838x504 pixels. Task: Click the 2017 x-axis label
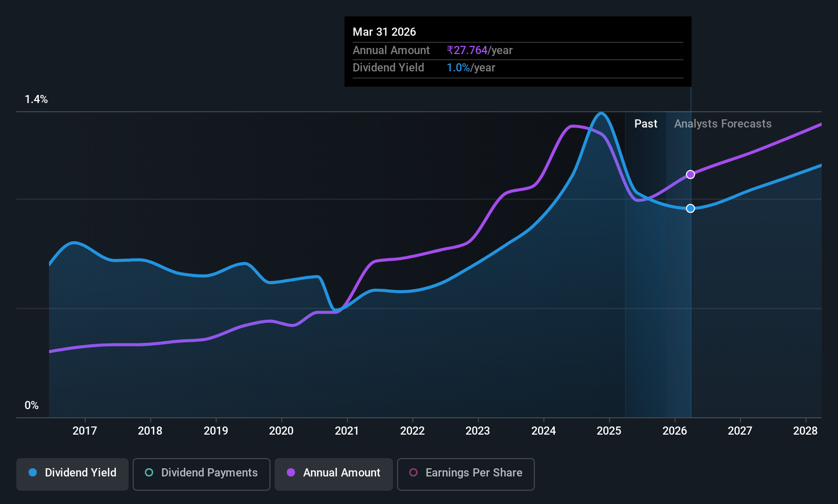click(x=85, y=431)
